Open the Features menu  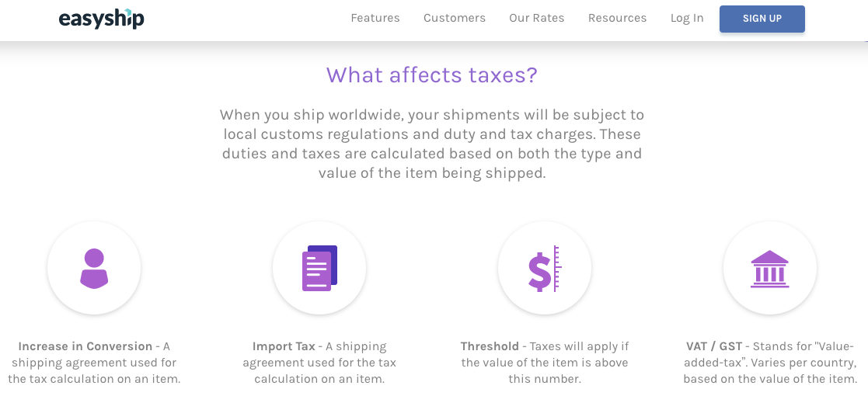coord(375,18)
